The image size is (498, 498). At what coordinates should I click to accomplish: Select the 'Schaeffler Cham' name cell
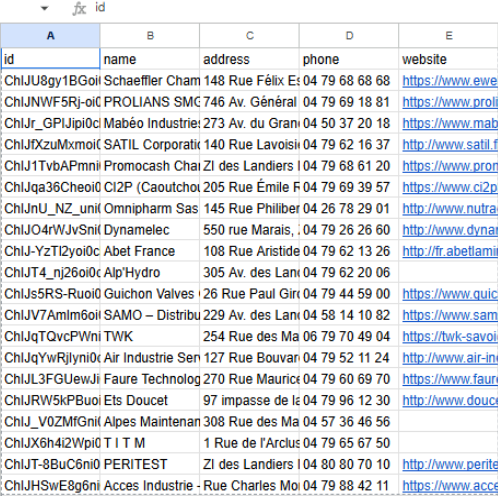tap(150, 80)
